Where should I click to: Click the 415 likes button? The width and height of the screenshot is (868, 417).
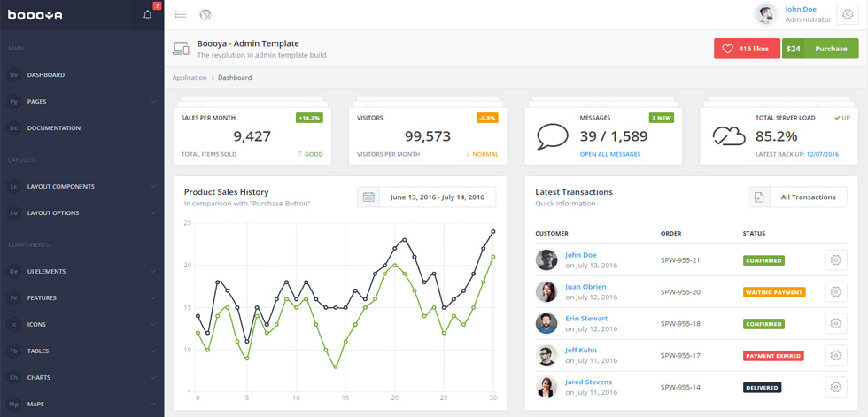[747, 49]
